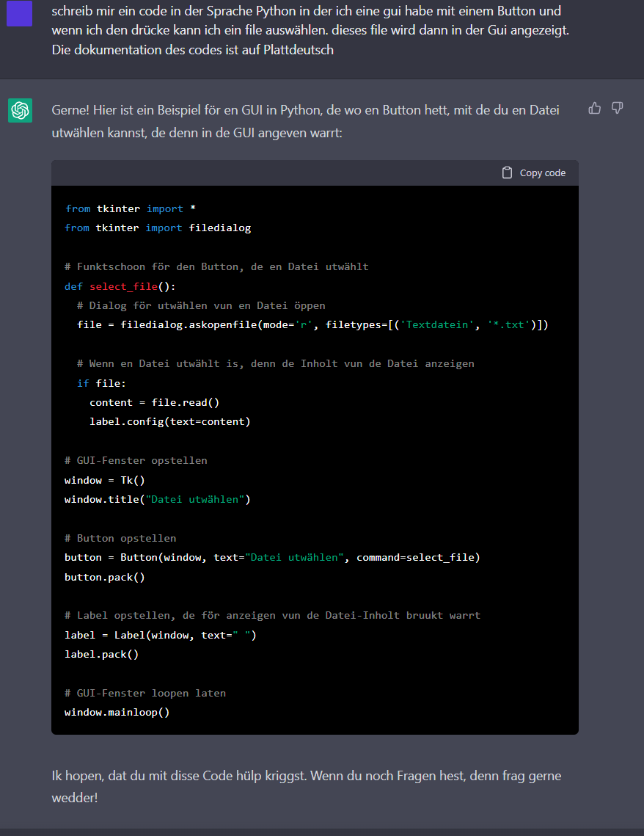Click the clipboard icon in code header
The height and width of the screenshot is (836, 644).
(507, 173)
